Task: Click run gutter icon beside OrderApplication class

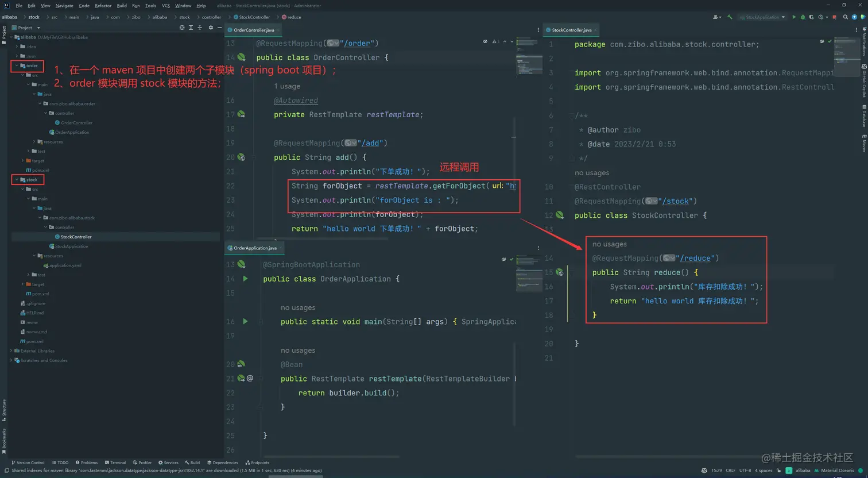Action: 245,279
